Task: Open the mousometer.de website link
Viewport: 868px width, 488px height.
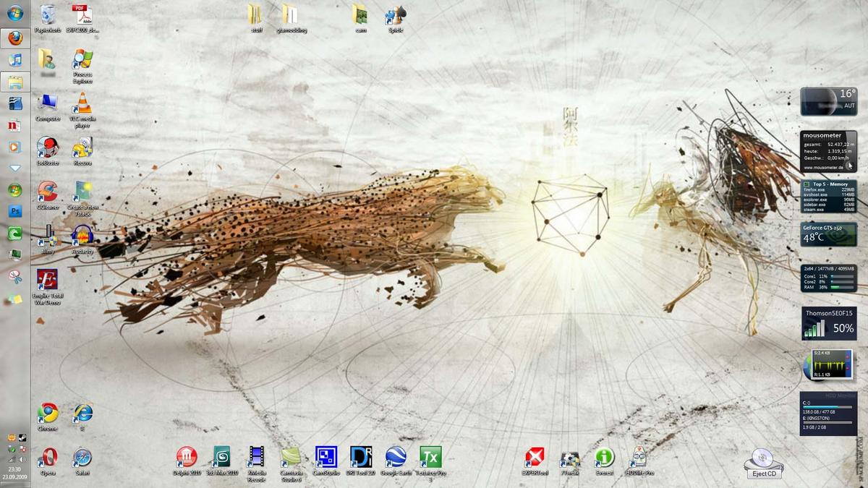Action: pos(823,167)
